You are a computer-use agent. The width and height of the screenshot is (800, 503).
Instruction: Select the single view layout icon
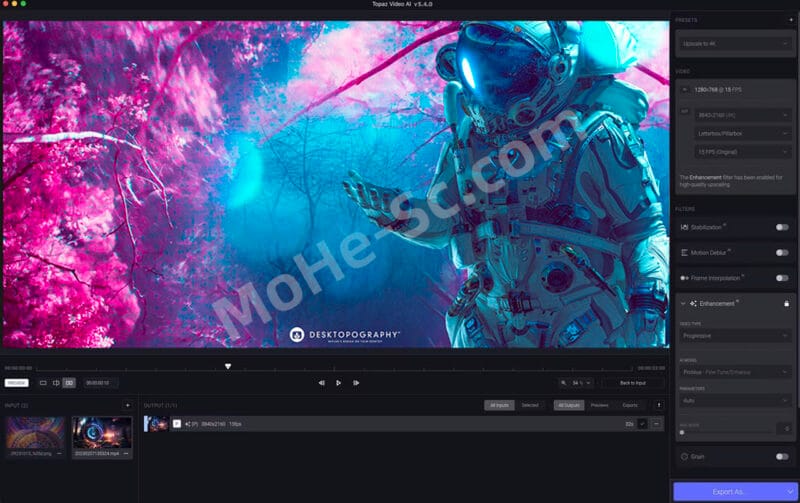[x=43, y=383]
